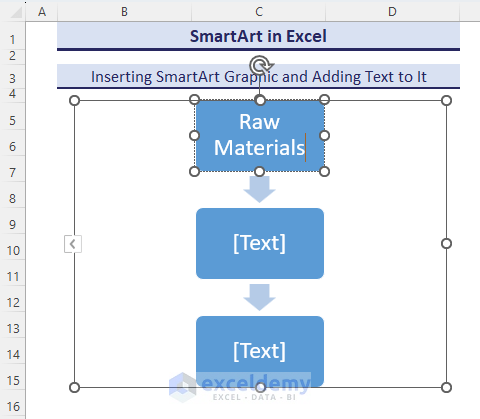Click bottom-right handle of Raw Materials shape
This screenshot has height=419, width=480.
pyautogui.click(x=324, y=172)
